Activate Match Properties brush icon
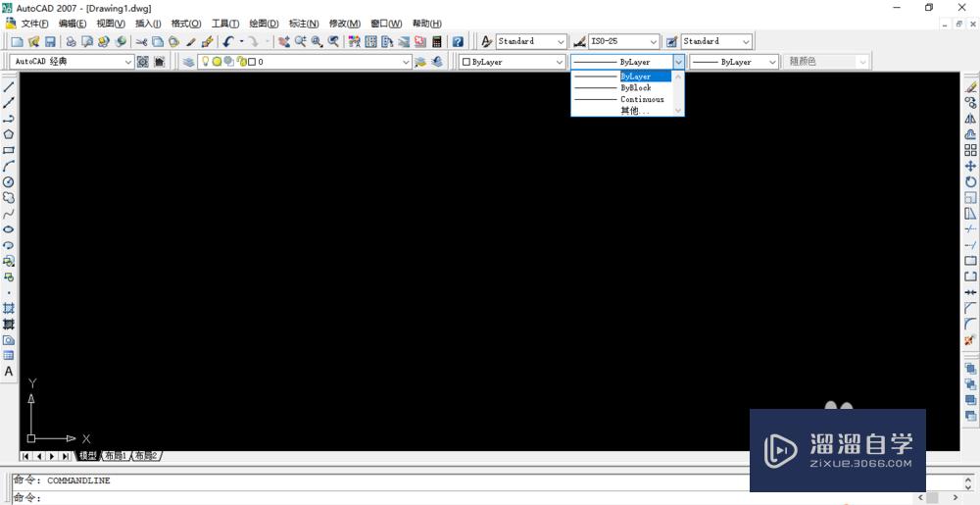Image resolution: width=980 pixels, height=505 pixels. tap(207, 41)
